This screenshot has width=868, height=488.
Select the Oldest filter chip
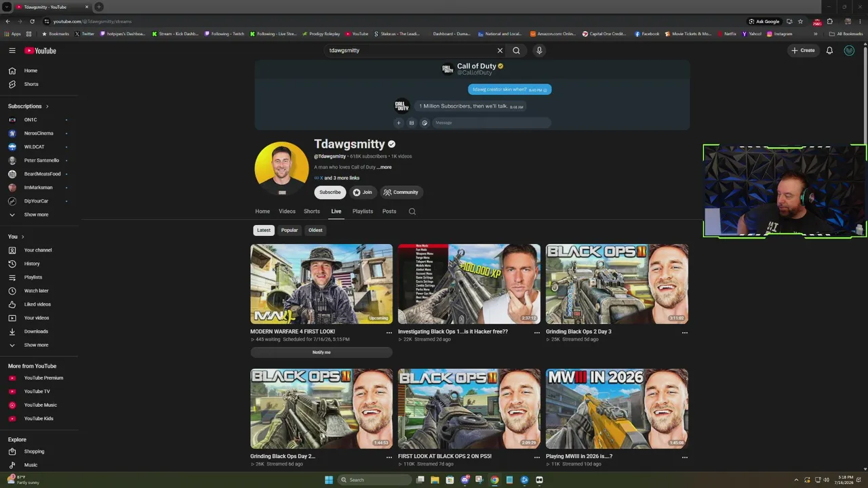coord(315,230)
